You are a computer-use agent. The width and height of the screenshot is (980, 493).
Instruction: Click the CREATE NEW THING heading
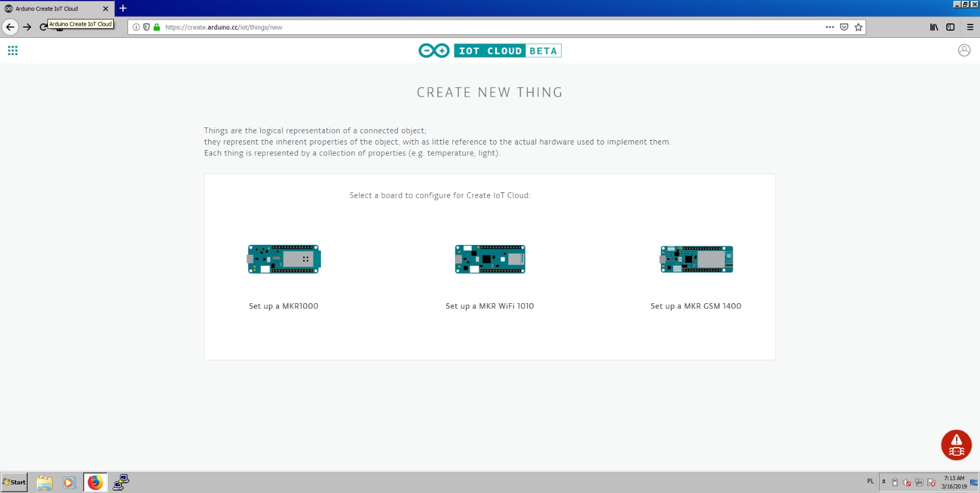click(x=490, y=92)
